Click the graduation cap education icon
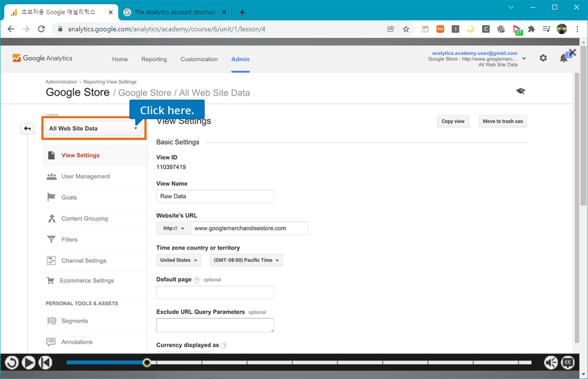 (x=520, y=91)
